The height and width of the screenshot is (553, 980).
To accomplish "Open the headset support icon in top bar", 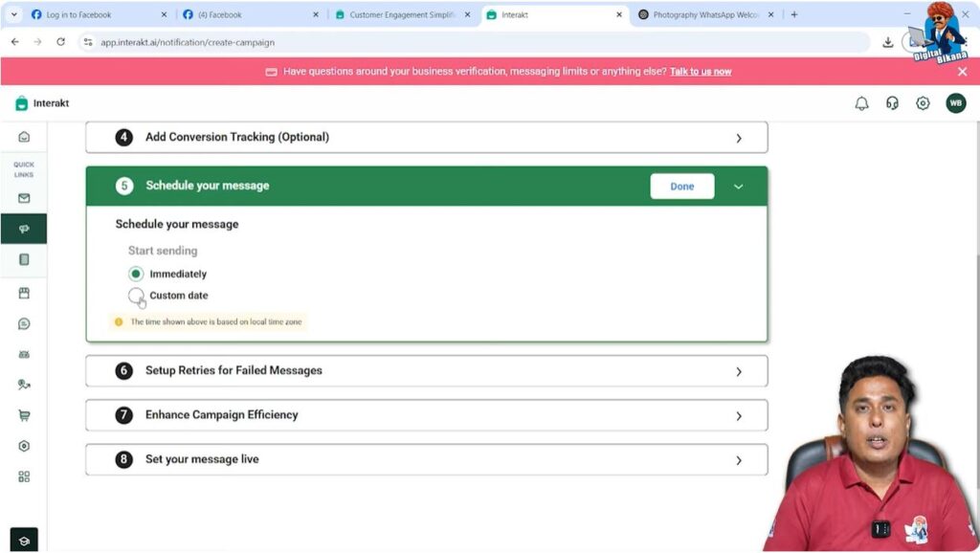I will (891, 102).
